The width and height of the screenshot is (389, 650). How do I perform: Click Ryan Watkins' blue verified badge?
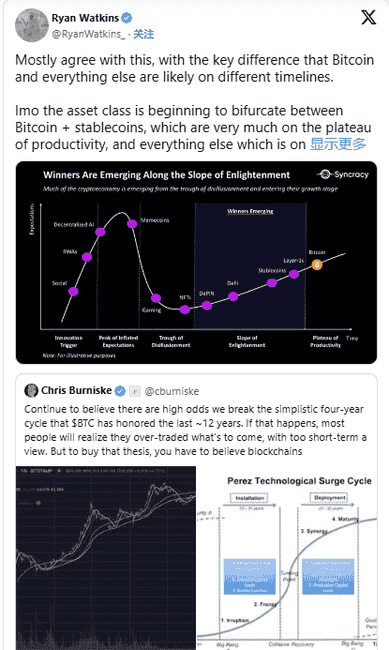127,18
